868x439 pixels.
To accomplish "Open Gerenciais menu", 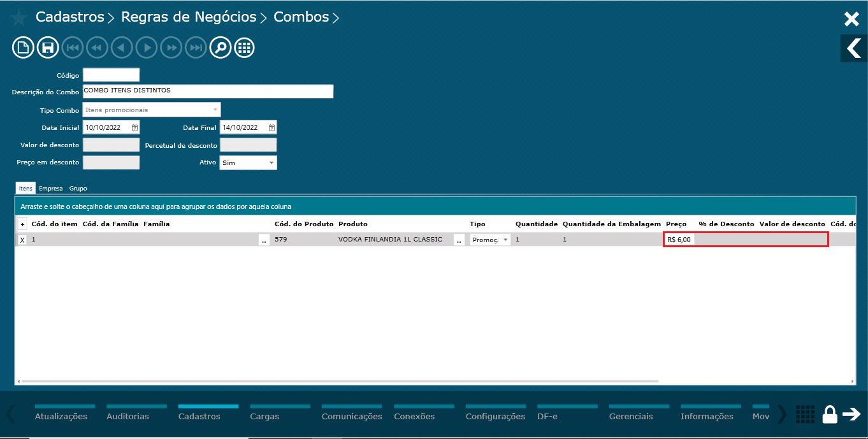I will point(631,415).
